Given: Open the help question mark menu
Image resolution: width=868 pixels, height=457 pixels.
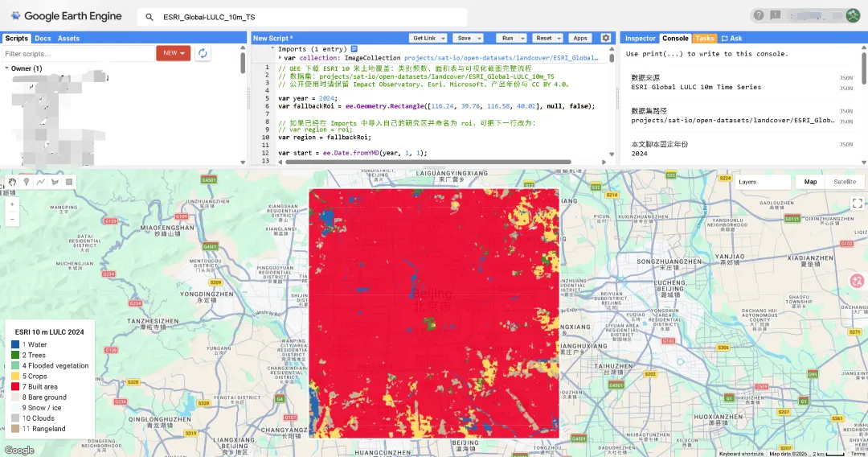Looking at the screenshot, I should point(759,15).
